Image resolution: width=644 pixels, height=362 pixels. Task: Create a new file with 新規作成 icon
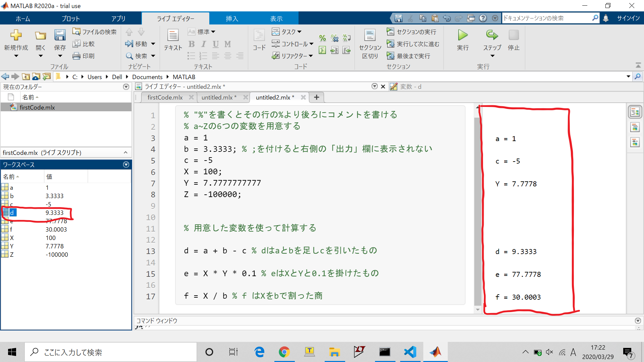point(16,35)
